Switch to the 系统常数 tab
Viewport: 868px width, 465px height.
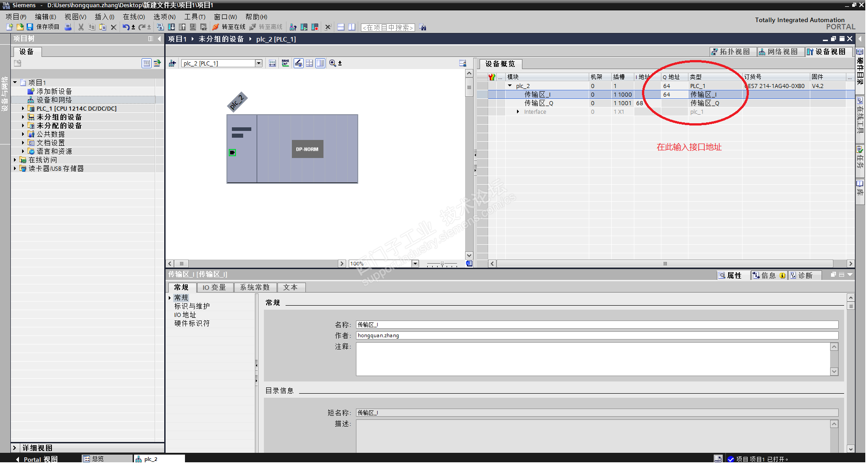(255, 288)
